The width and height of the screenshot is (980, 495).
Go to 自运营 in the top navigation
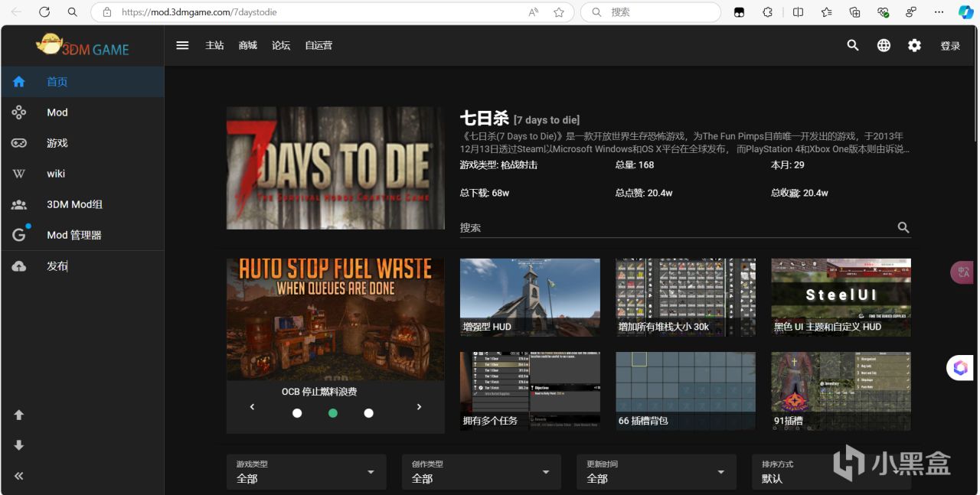tap(318, 45)
